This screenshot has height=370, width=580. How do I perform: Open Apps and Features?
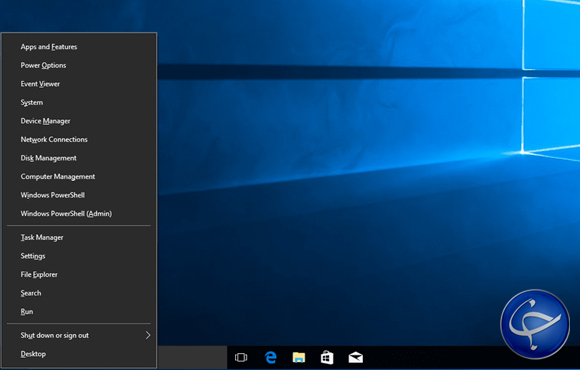click(x=79, y=47)
